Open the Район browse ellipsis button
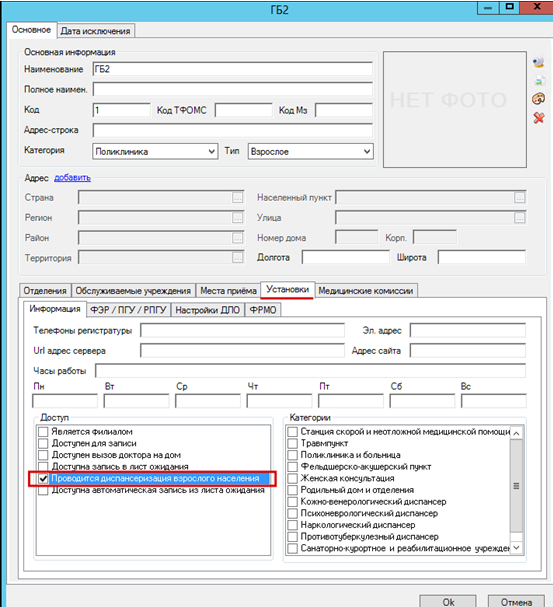The width and height of the screenshot is (553, 607). 238,238
